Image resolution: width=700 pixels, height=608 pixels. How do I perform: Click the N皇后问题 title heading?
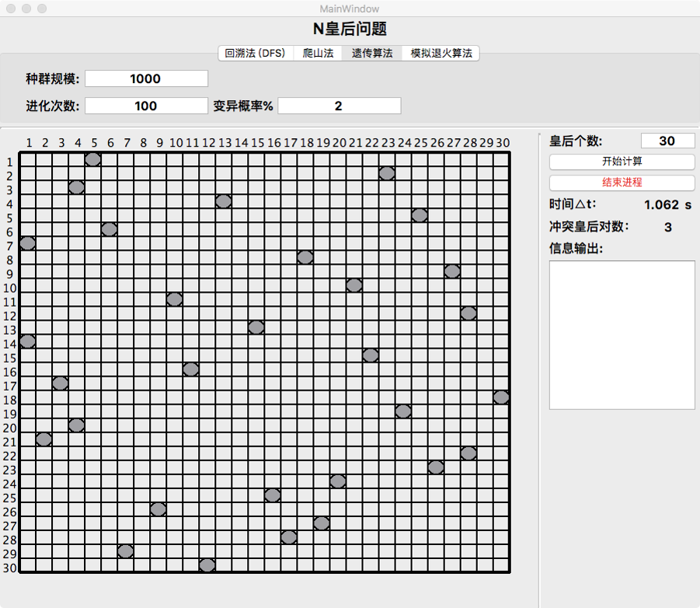tap(350, 29)
